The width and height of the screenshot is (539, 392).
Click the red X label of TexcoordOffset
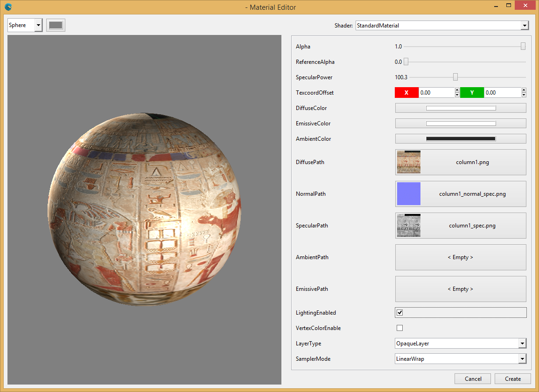[406, 93]
